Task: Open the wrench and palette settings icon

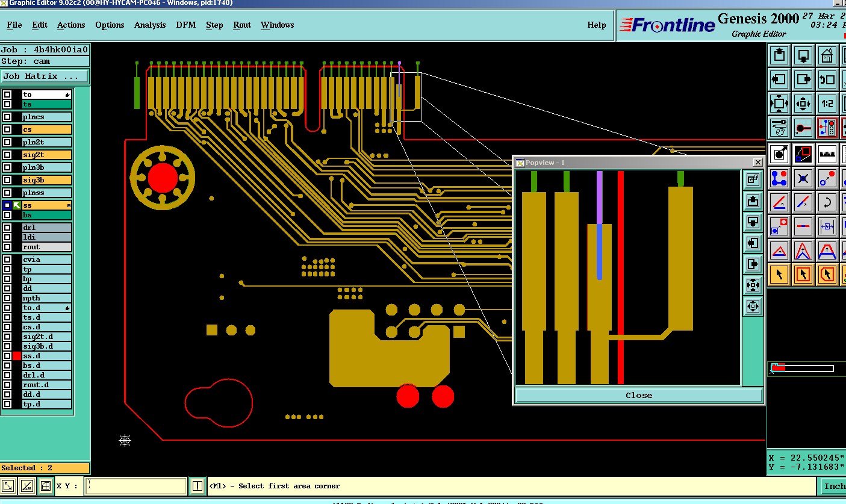Action: (x=779, y=127)
